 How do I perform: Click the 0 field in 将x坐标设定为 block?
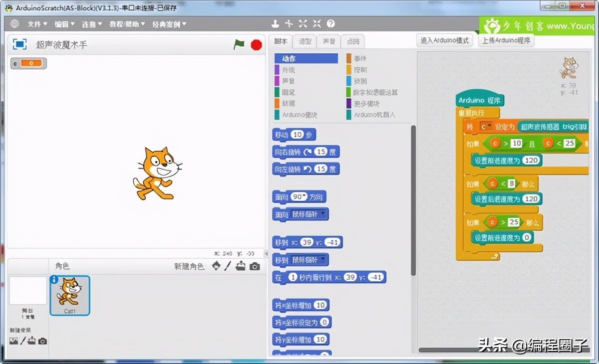point(324,323)
